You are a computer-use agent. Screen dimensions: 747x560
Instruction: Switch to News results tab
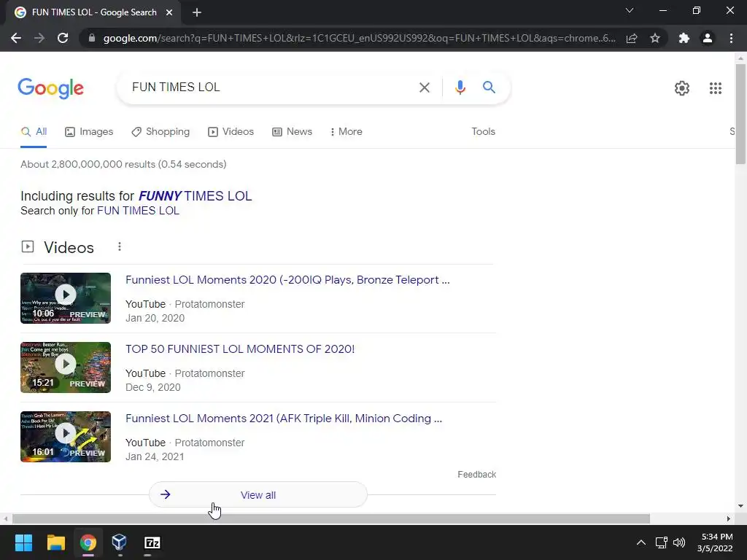pos(292,131)
